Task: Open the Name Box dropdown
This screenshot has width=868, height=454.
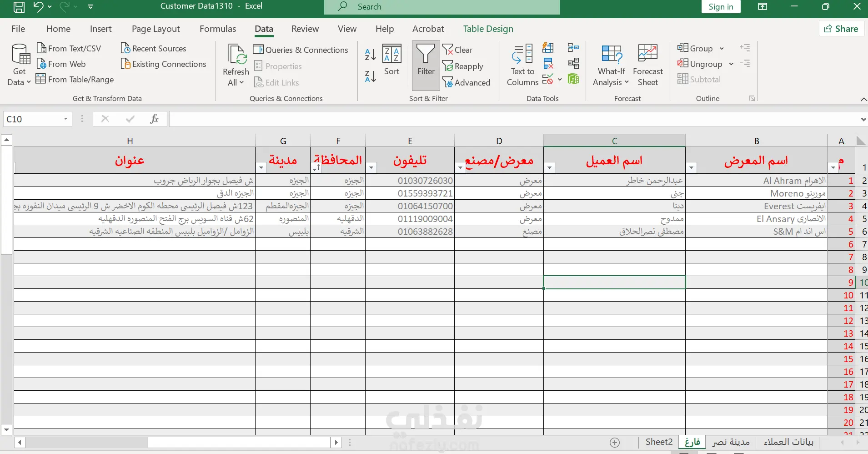Action: point(65,119)
